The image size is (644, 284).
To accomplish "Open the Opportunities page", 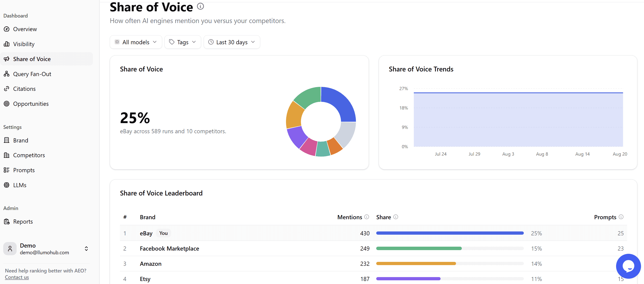I will click(x=31, y=104).
